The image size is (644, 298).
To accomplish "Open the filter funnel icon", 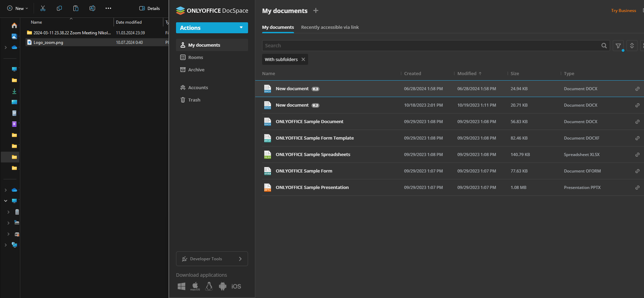I will pos(618,46).
